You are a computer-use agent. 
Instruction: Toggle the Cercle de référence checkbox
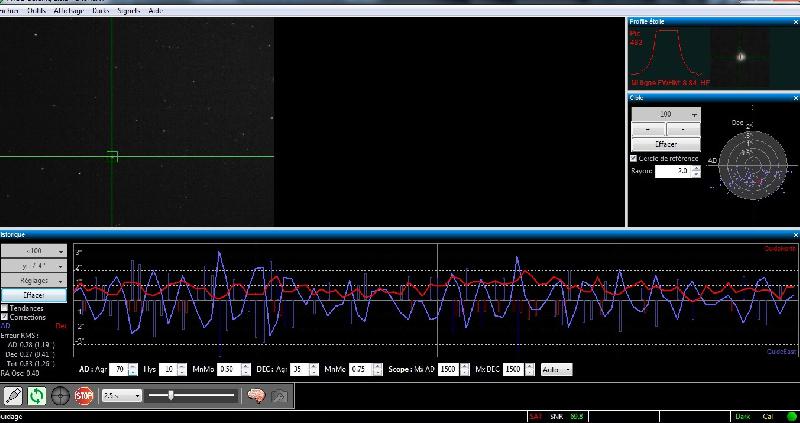click(x=634, y=158)
